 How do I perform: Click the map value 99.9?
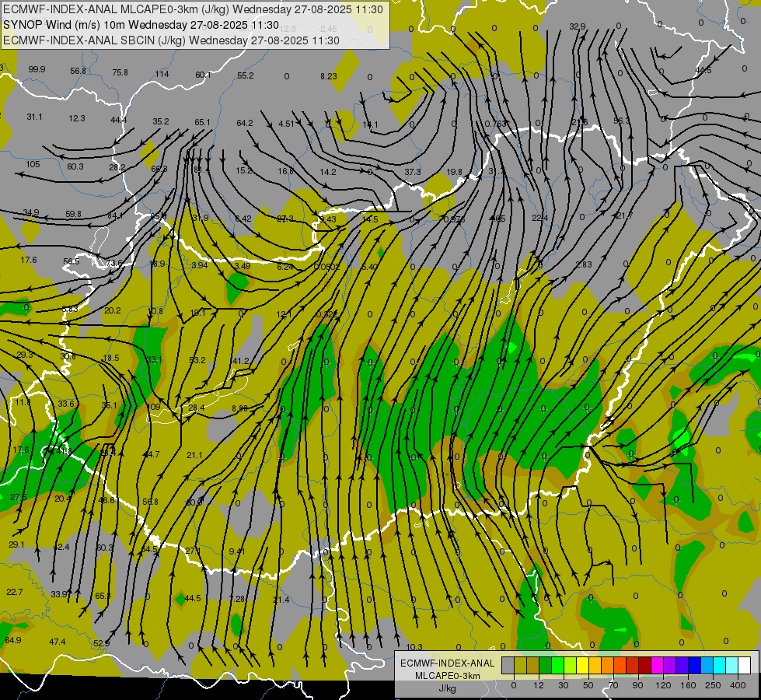click(x=37, y=69)
